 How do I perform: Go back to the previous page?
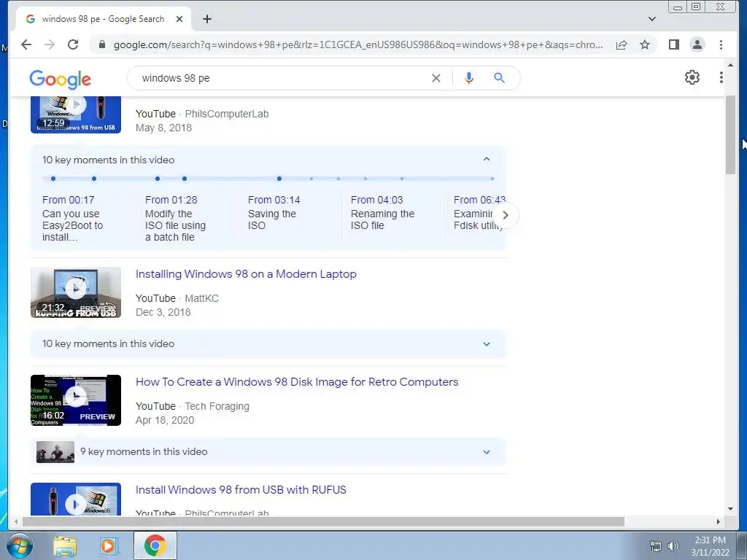pos(26,44)
